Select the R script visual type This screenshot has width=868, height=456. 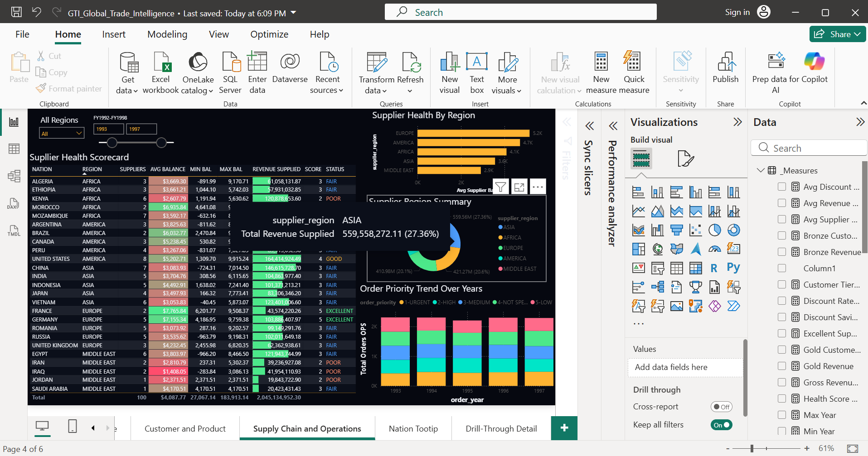(x=714, y=268)
